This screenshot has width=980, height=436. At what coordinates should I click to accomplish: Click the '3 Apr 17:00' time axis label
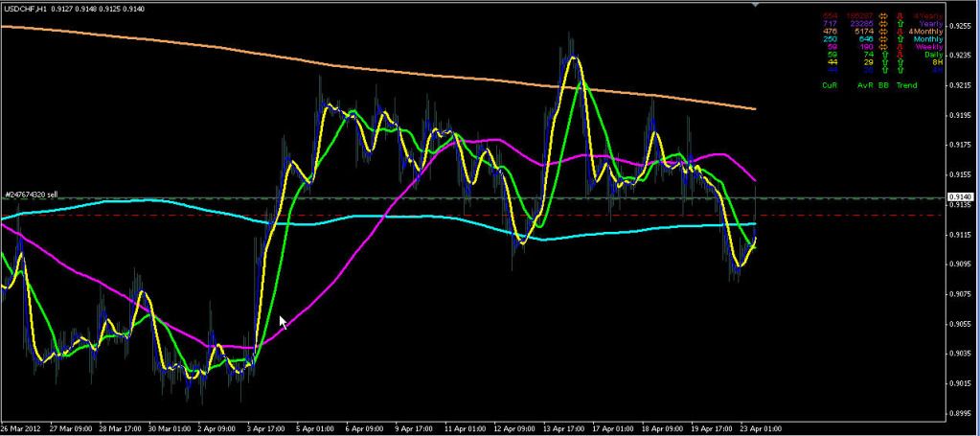pos(267,429)
